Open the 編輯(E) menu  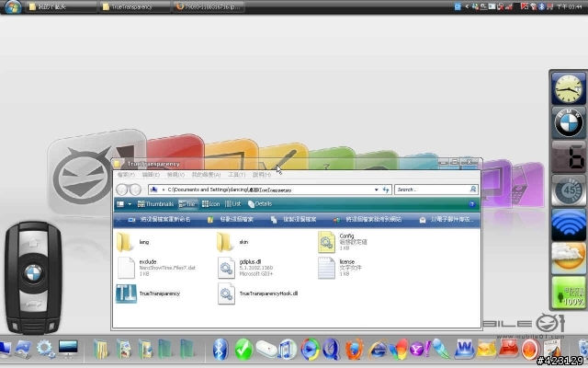pos(151,175)
